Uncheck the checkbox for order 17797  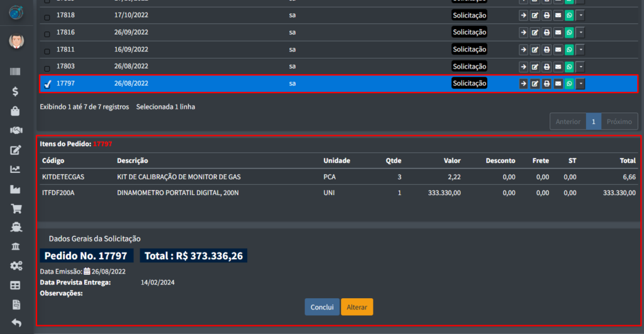pos(47,84)
